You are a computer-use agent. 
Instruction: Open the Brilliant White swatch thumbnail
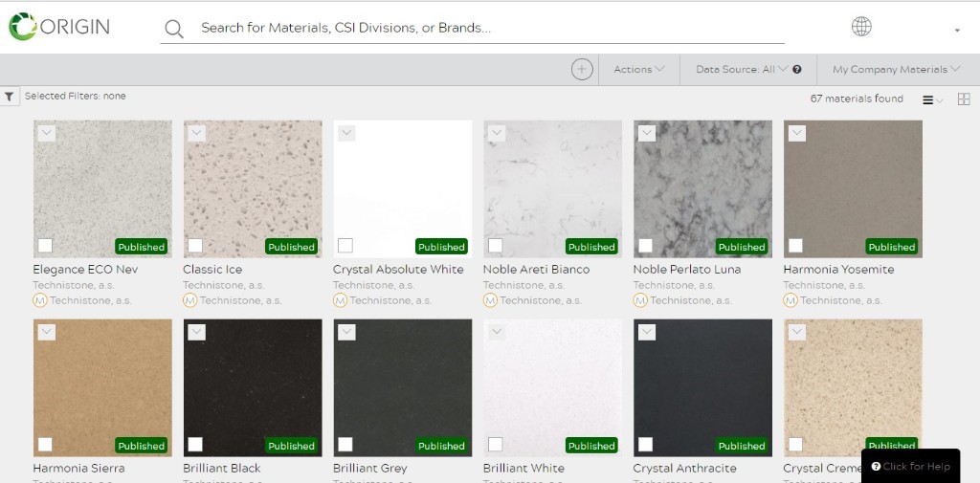pos(552,387)
